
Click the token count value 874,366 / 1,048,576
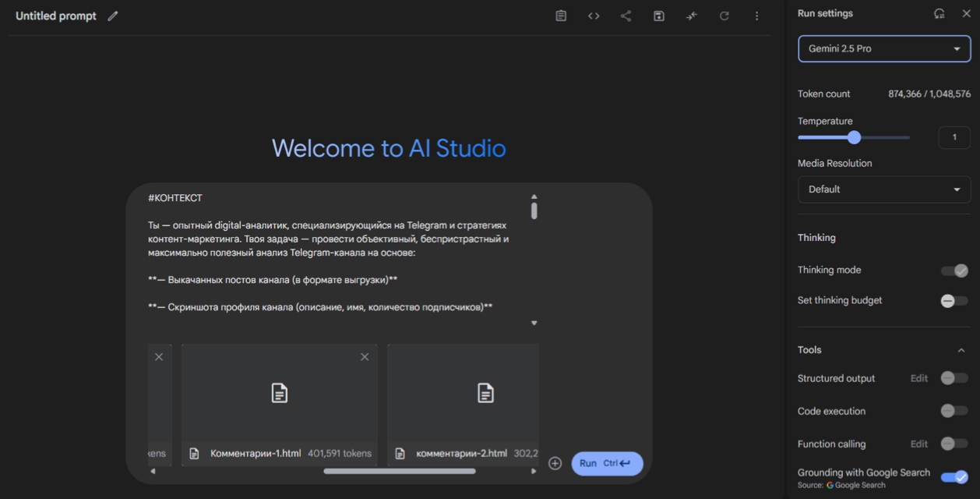[x=929, y=94]
